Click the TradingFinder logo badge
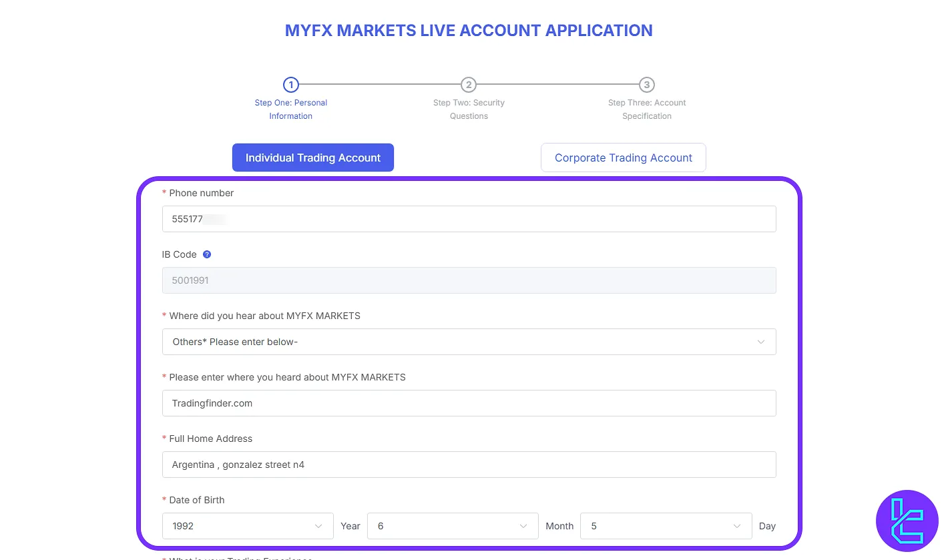Screen dimensions: 948x560 point(907,521)
